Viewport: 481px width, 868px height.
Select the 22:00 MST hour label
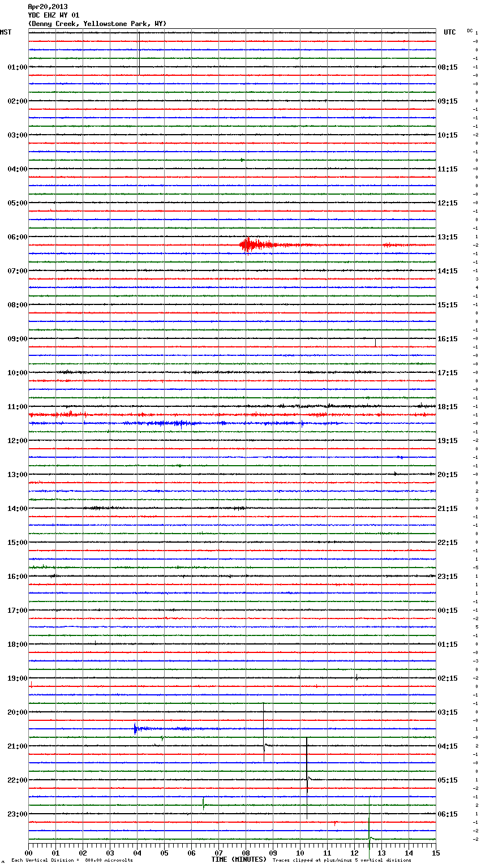coord(18,780)
